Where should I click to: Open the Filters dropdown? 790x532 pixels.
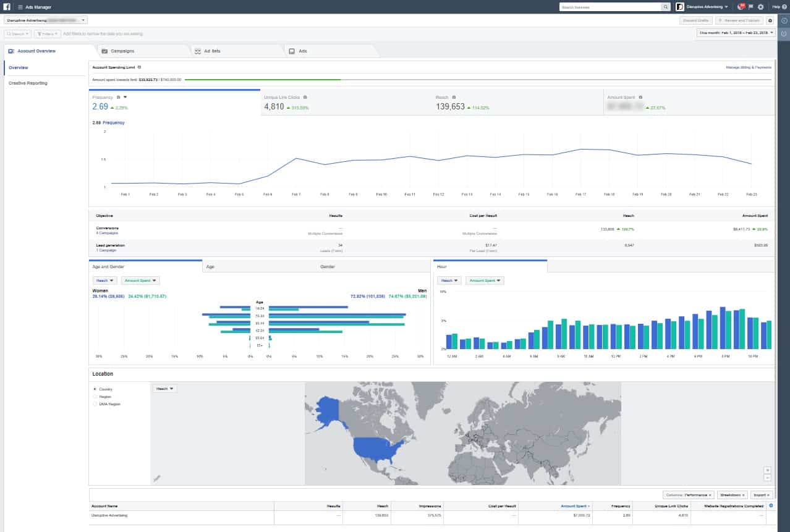48,34
